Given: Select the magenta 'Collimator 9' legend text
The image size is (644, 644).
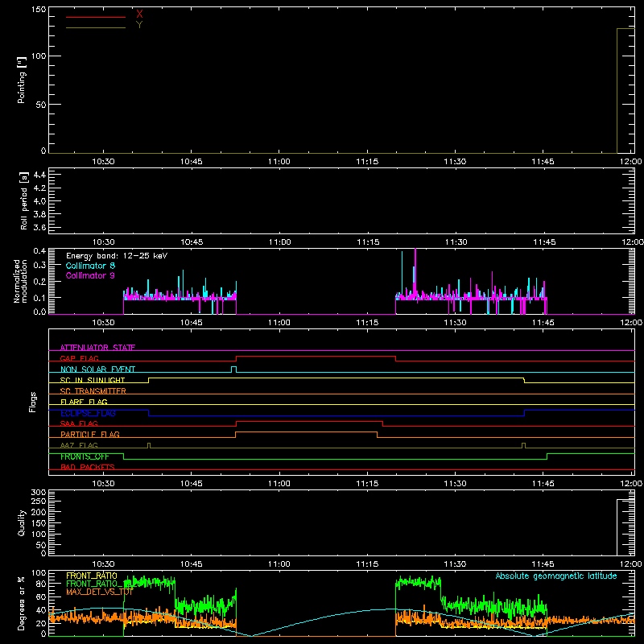Looking at the screenshot, I should [90, 275].
